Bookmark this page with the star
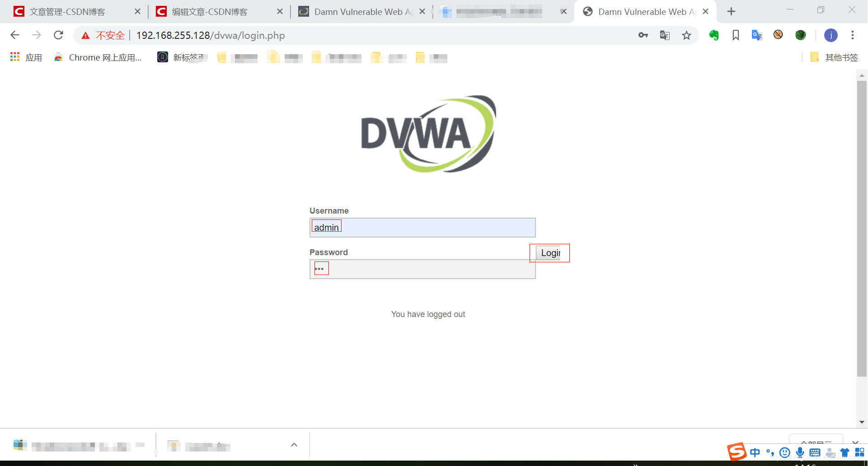This screenshot has width=868, height=466. tap(686, 35)
